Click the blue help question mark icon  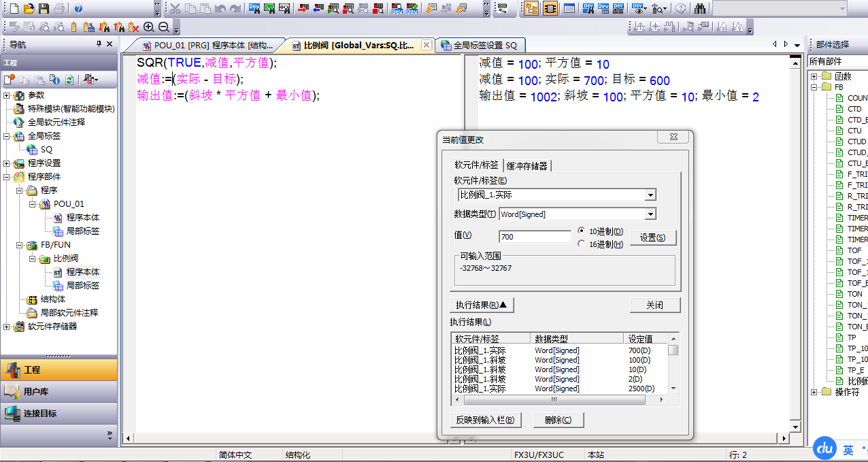coord(78,8)
